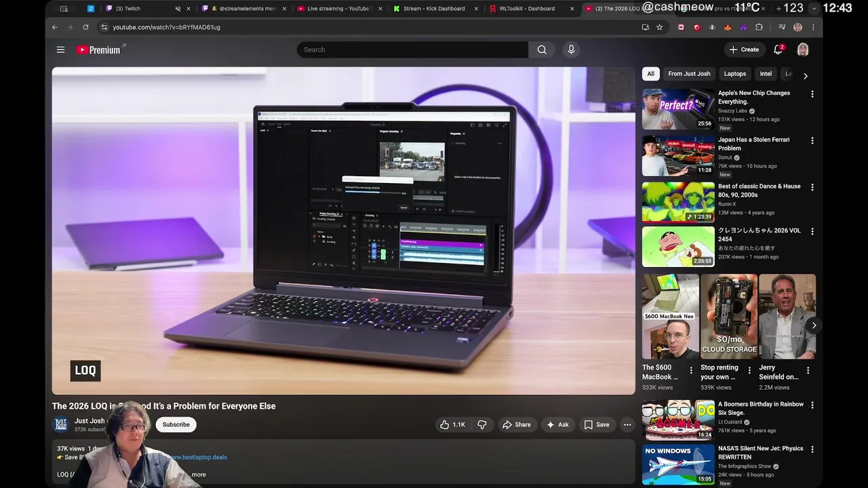The width and height of the screenshot is (868, 488).
Task: Bookmark this page with the star icon
Action: click(659, 27)
